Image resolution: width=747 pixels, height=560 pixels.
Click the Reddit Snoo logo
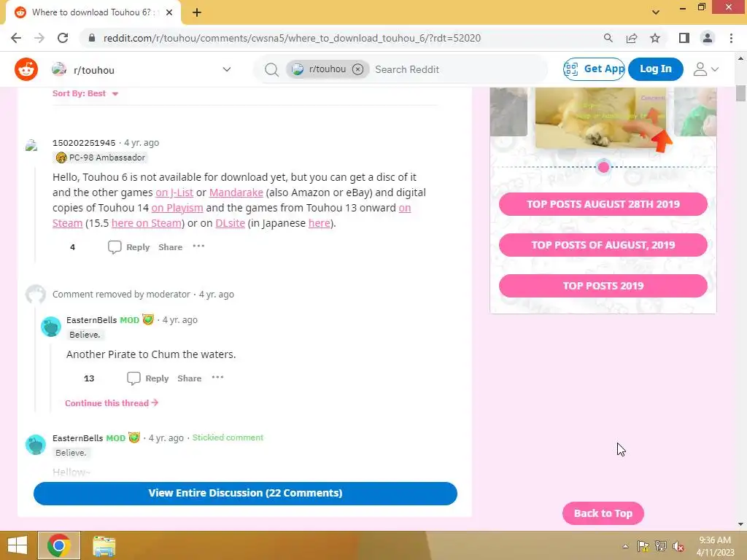tap(26, 69)
